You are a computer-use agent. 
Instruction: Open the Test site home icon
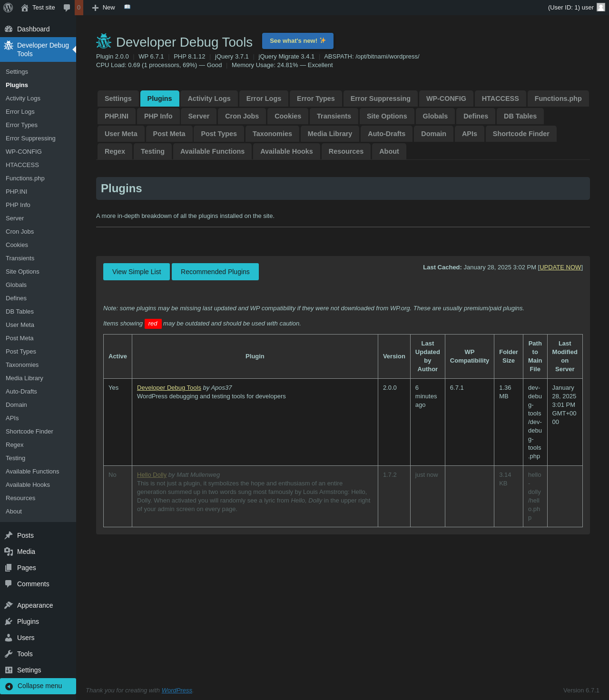click(25, 8)
